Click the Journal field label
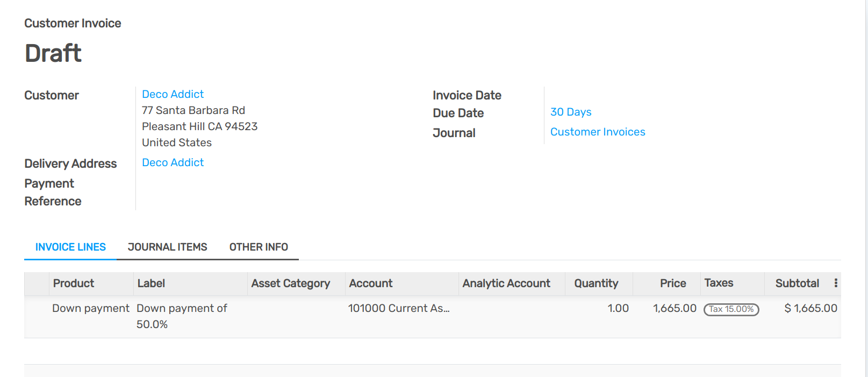 [454, 133]
